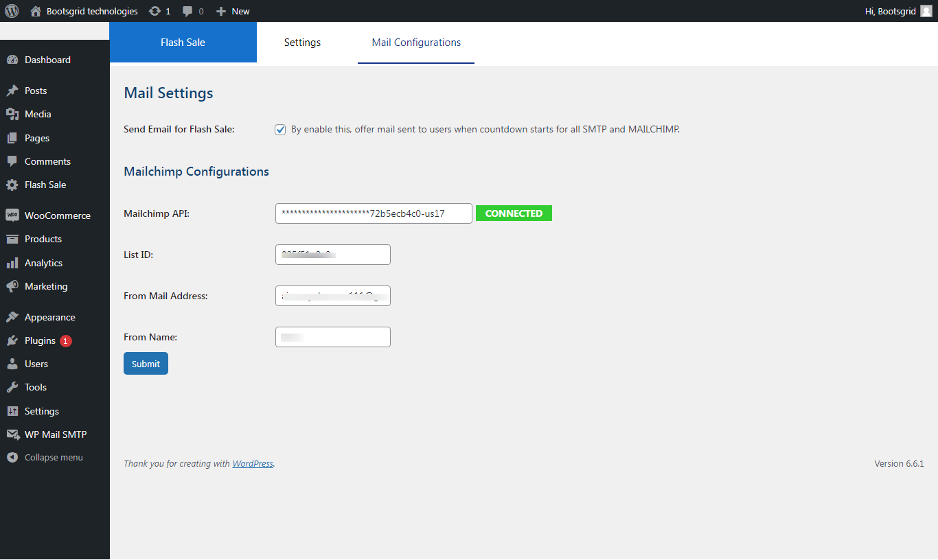Click the Send Email for Flash Sale label
Image resolution: width=938 pixels, height=560 pixels.
pyautogui.click(x=179, y=129)
